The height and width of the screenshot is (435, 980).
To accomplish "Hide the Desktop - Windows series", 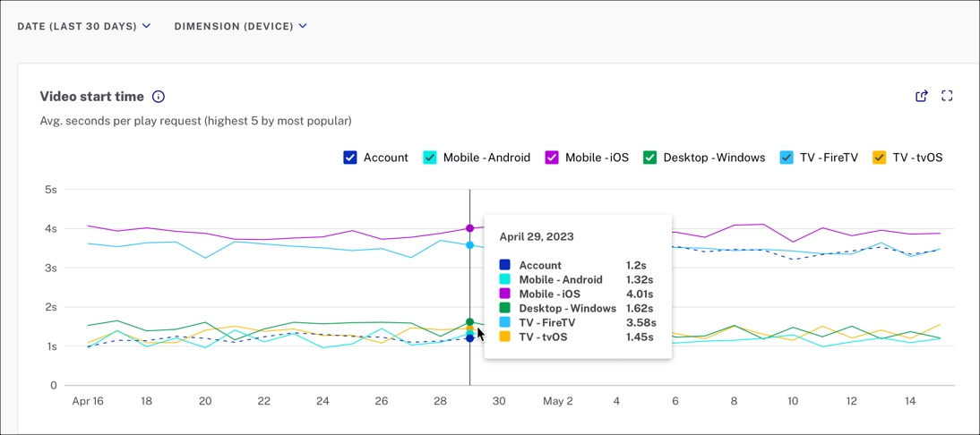I will tap(650, 158).
